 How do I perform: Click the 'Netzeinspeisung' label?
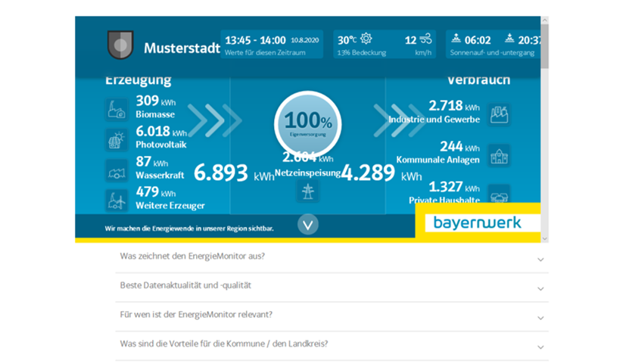307,173
